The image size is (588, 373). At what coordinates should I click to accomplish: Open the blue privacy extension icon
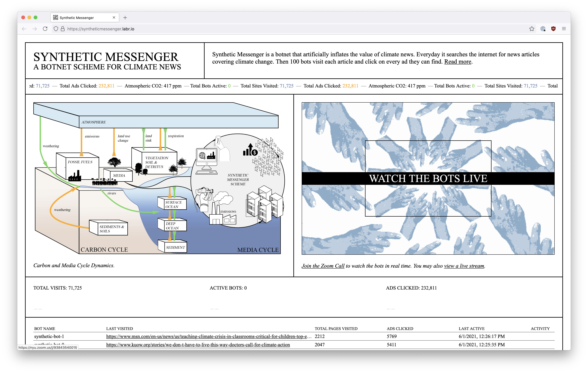(543, 29)
